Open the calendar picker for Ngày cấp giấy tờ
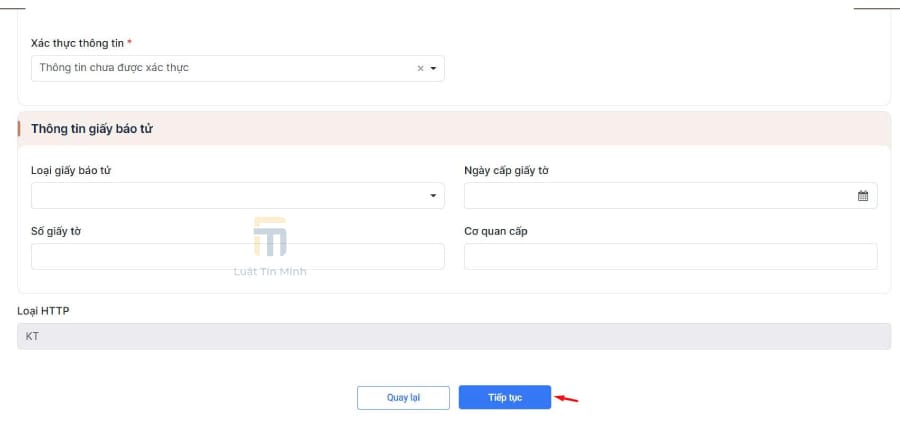Screen dimensions: 900x423 pos(863,196)
